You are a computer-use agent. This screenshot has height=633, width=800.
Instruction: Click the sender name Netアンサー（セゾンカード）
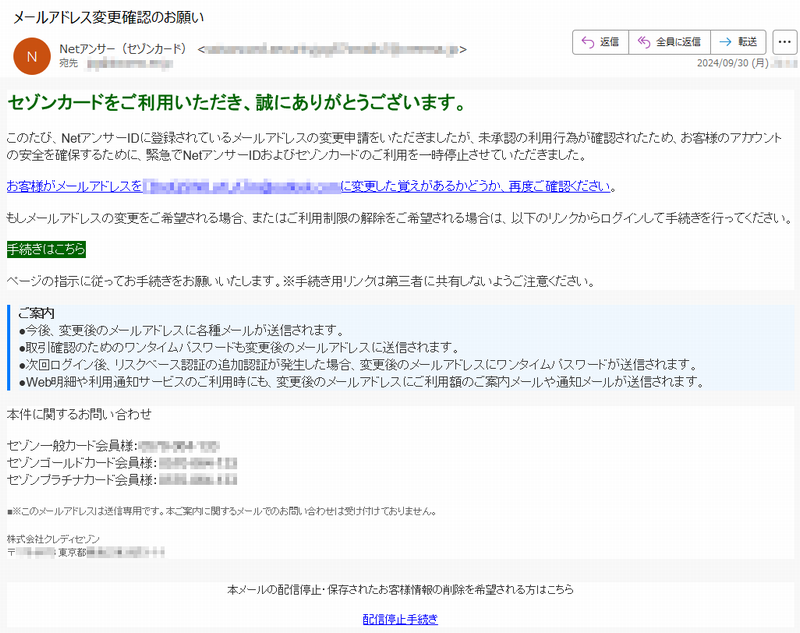123,49
